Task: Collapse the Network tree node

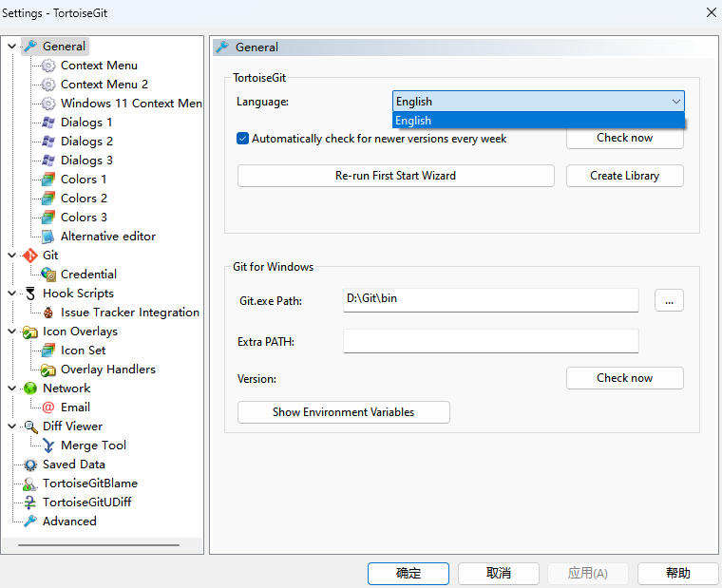Action: coord(12,389)
